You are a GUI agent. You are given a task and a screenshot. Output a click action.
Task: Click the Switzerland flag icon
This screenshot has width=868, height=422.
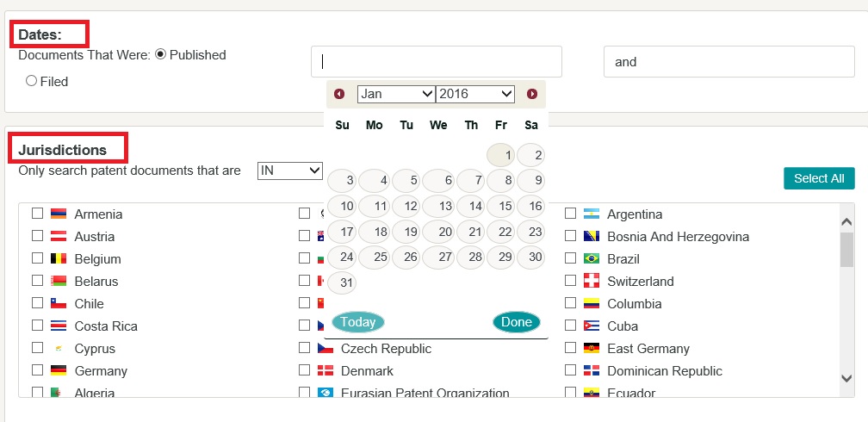[x=592, y=281]
